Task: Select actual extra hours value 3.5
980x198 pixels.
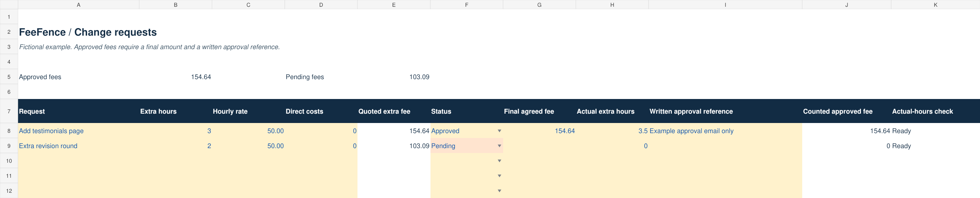Action: click(x=612, y=131)
